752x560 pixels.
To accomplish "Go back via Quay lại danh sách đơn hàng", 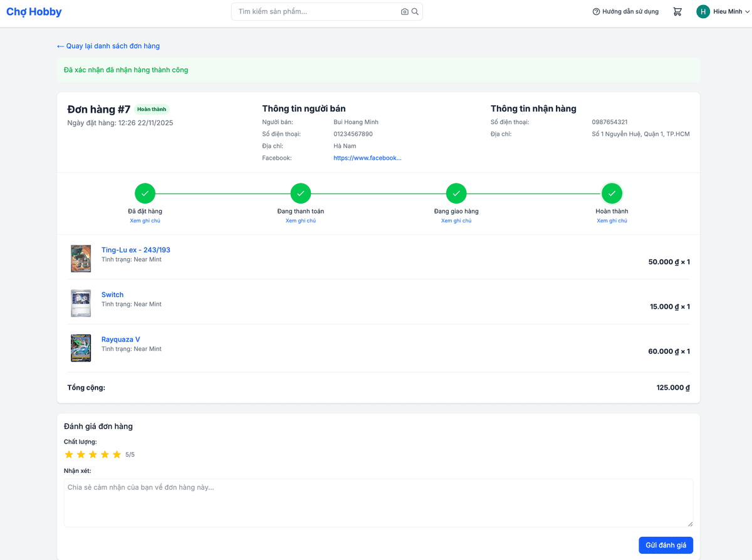I will (108, 46).
